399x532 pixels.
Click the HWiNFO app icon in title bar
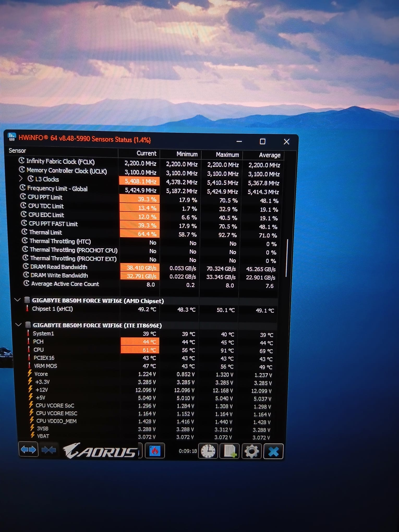12,137
